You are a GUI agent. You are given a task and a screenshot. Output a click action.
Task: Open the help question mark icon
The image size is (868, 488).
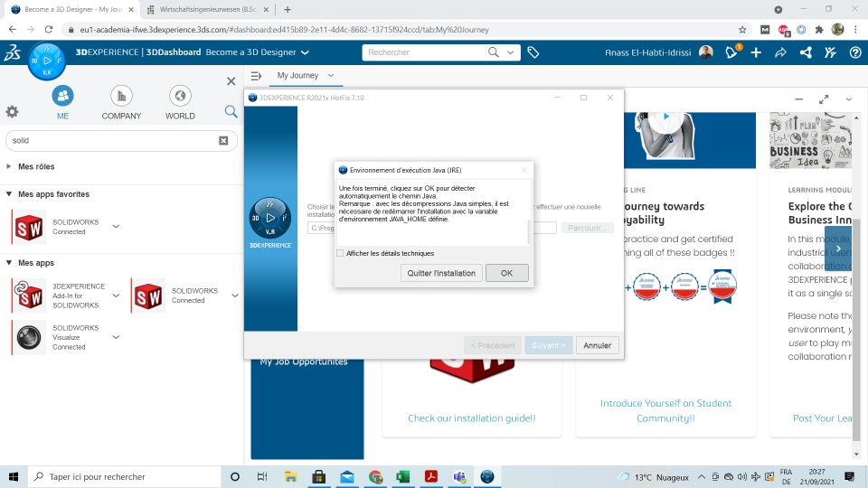pyautogui.click(x=855, y=52)
